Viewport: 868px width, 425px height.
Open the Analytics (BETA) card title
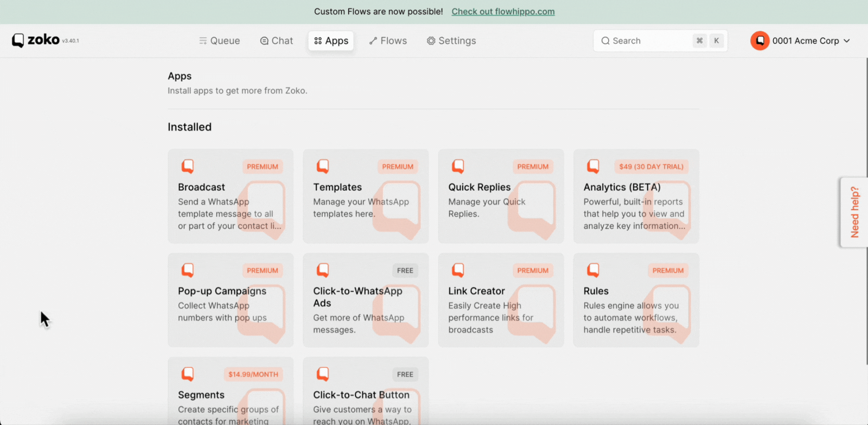[622, 187]
